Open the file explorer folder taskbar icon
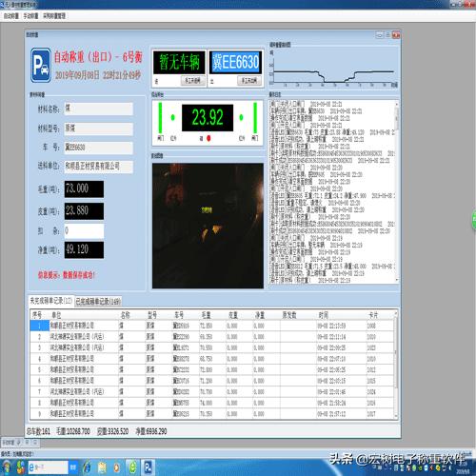This screenshot has width=476, height=476. [x=102, y=467]
